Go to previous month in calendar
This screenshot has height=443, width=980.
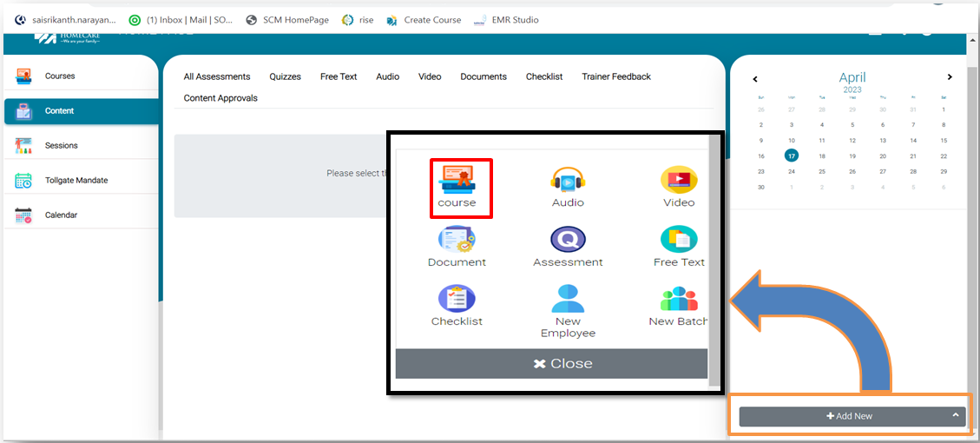pyautogui.click(x=755, y=79)
